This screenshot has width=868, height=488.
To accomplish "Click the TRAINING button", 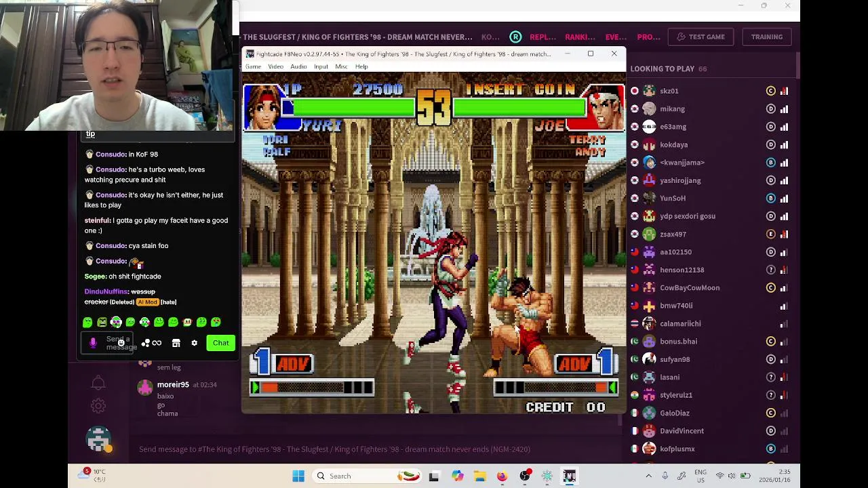I will coord(766,37).
